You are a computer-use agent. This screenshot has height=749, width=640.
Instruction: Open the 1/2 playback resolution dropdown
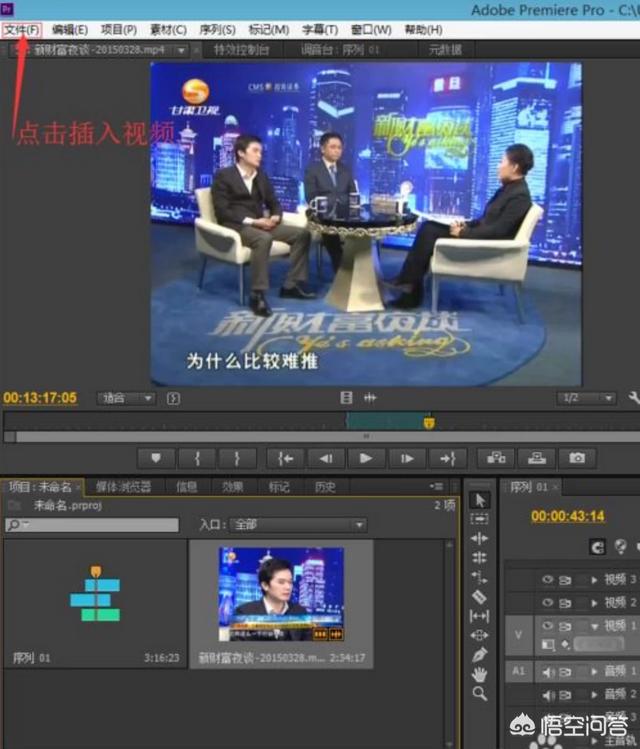[584, 398]
